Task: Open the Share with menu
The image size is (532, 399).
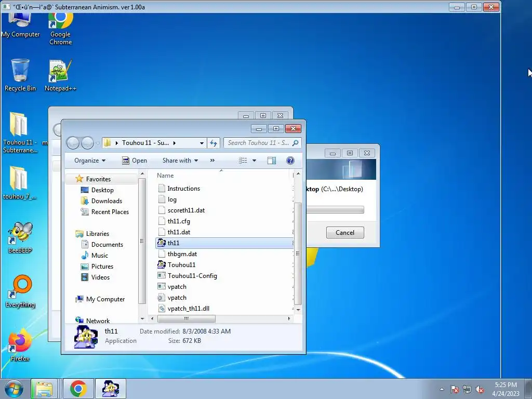Action: click(x=180, y=161)
